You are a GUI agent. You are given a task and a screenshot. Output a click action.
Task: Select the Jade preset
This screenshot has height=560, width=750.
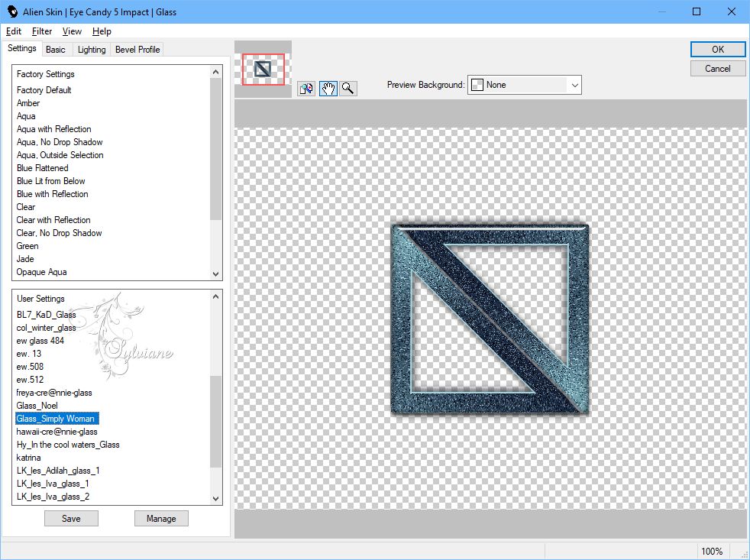coord(25,258)
